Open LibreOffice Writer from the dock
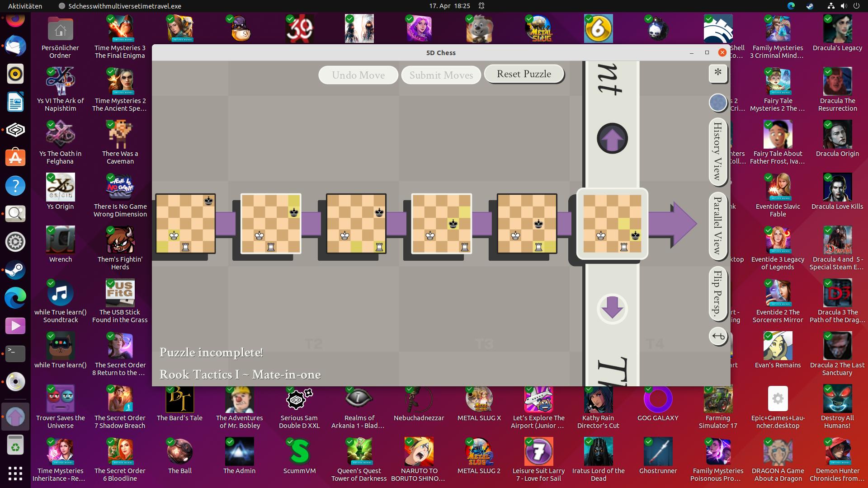 click(15, 102)
